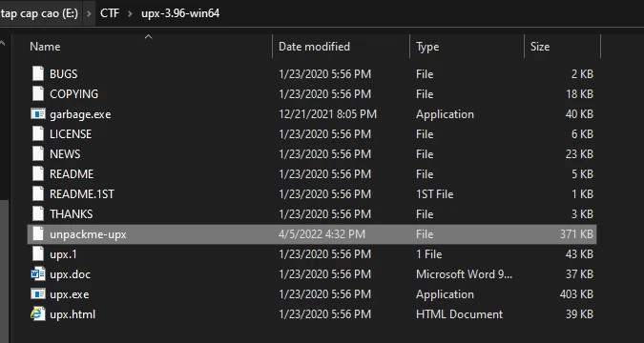The height and width of the screenshot is (343, 644).
Task: Click the navigation pane vertical scrollbar thumb
Action: point(3,271)
